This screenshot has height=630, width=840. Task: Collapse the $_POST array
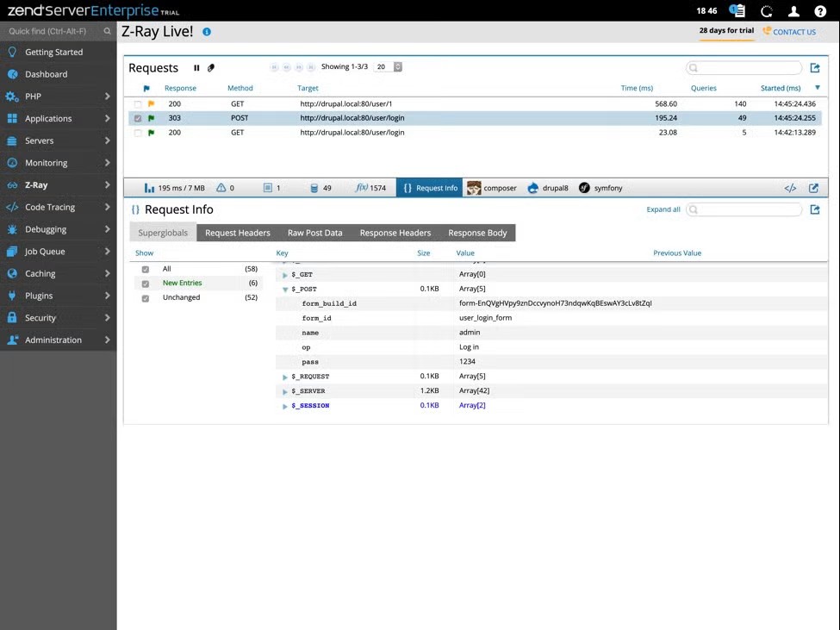point(285,290)
